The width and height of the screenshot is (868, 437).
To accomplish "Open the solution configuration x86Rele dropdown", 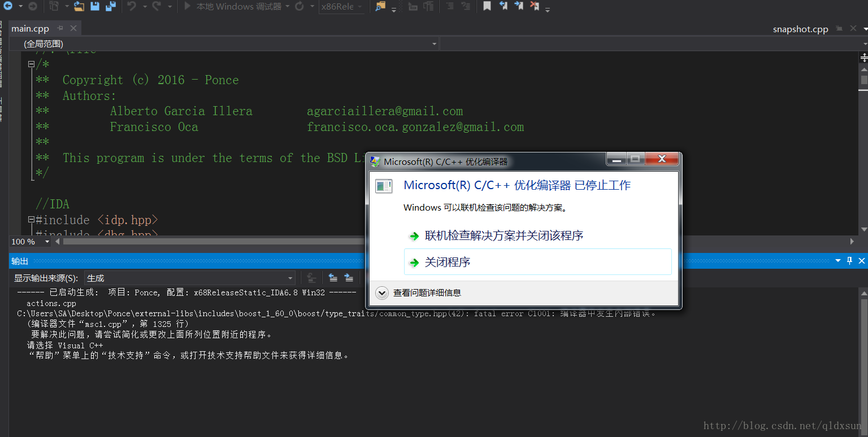I will (342, 6).
